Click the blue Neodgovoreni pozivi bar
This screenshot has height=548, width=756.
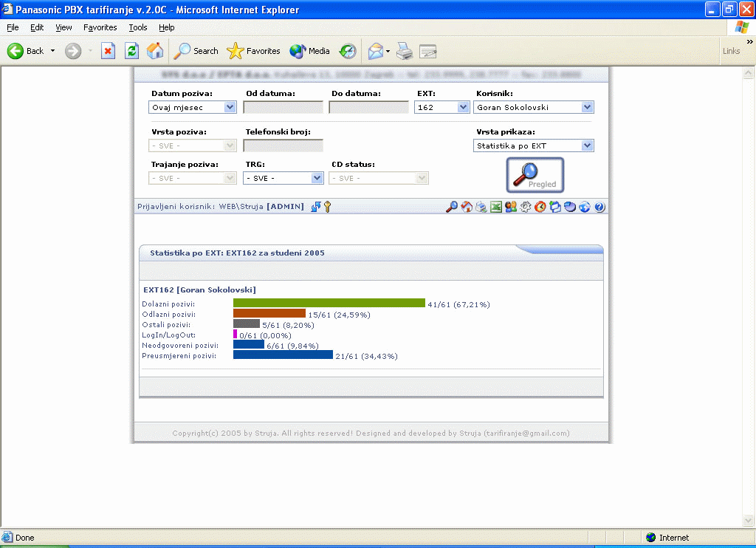pyautogui.click(x=249, y=344)
